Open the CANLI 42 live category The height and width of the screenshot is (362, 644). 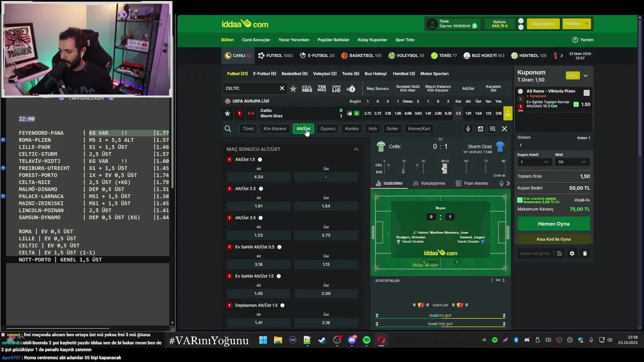pyautogui.click(x=238, y=55)
